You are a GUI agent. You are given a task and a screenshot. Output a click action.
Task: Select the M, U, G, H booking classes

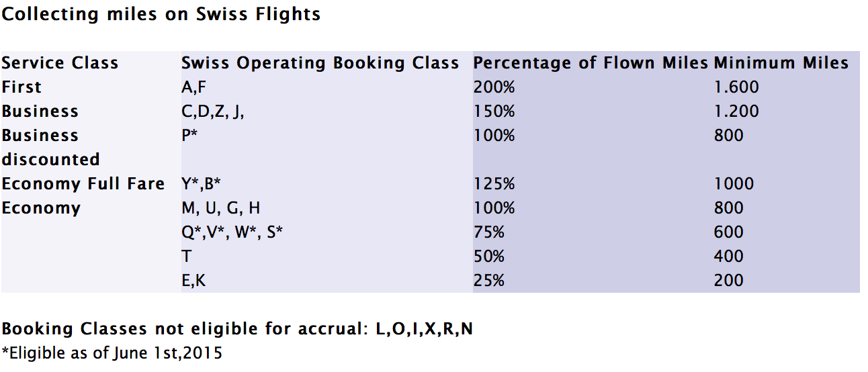point(221,208)
